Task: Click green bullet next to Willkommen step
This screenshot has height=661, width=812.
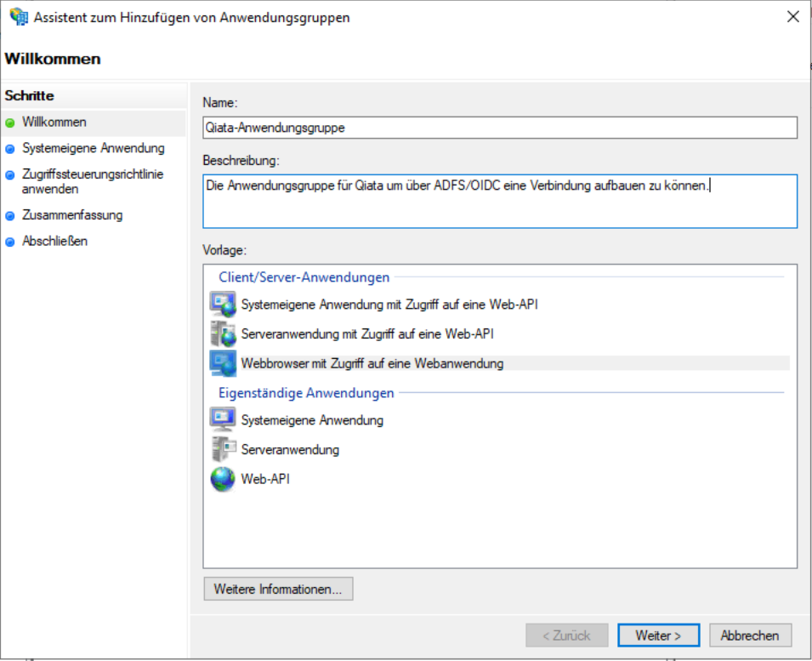Action: point(10,123)
